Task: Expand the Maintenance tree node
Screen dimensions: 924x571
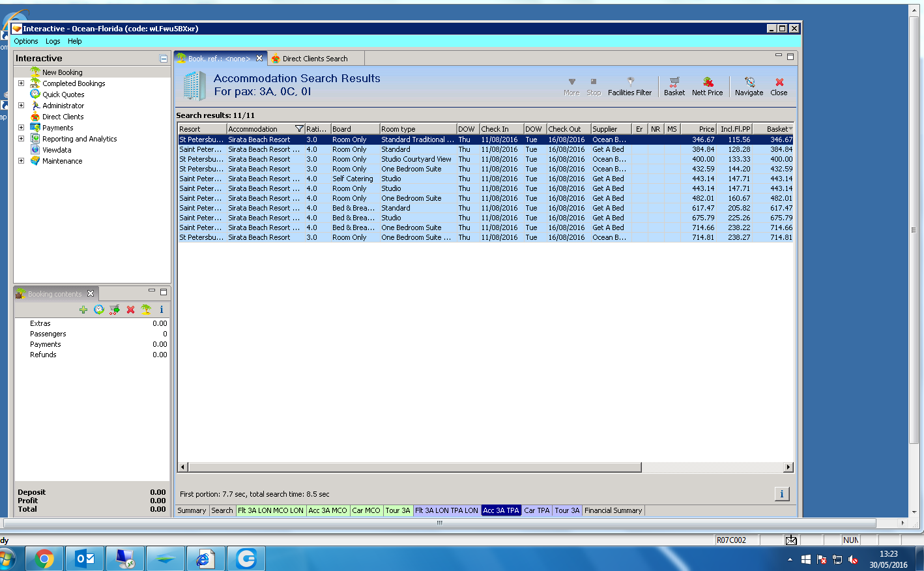Action: coord(21,161)
